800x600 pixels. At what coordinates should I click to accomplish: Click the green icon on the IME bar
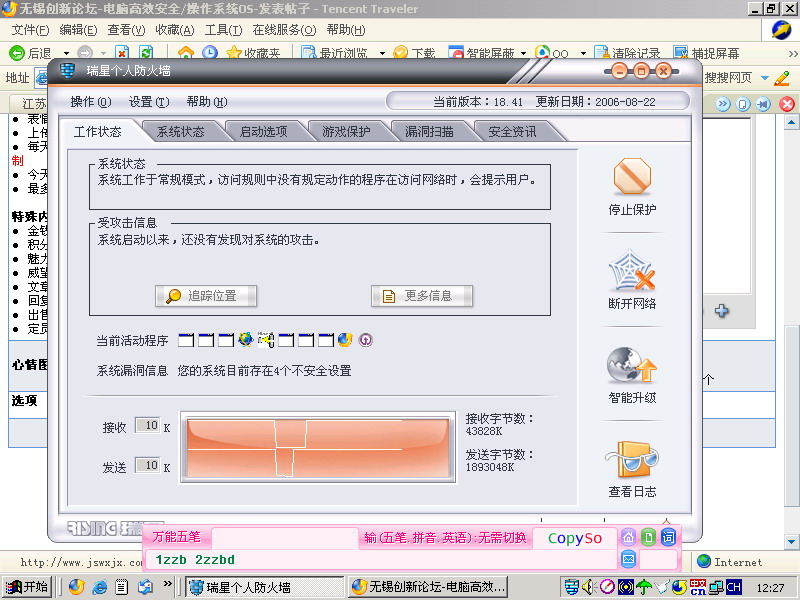point(648,537)
